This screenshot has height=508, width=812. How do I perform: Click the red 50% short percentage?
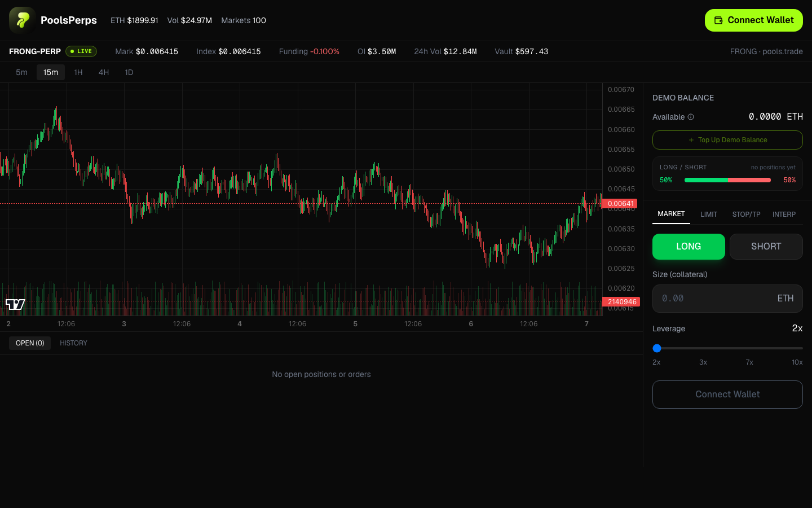[x=789, y=180]
